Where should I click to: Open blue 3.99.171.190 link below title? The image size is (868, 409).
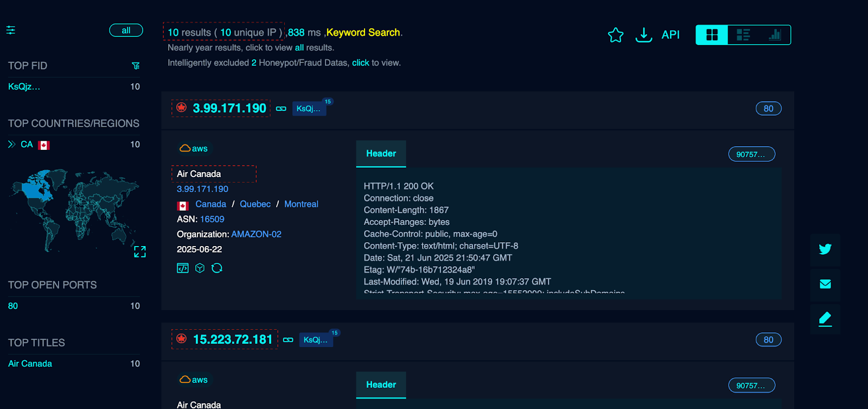tap(202, 189)
